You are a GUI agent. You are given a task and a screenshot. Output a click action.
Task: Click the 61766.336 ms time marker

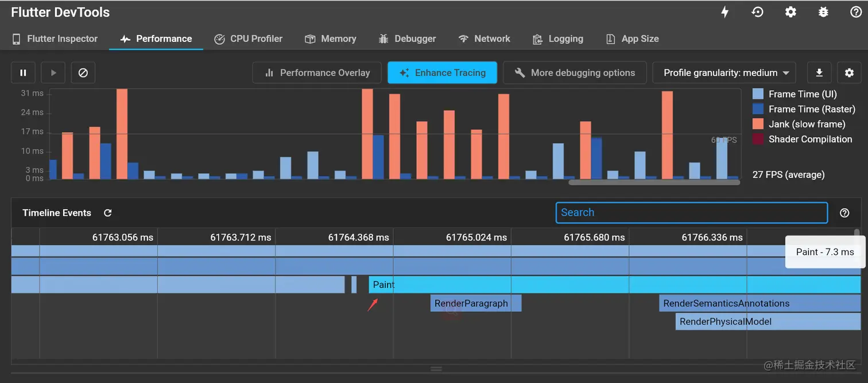712,237
